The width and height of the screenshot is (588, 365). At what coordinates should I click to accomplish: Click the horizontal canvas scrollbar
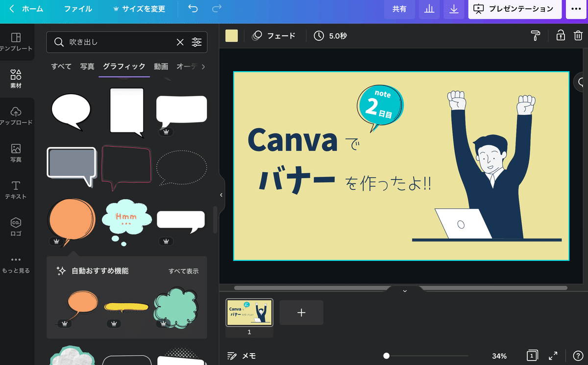pyautogui.click(x=401, y=288)
